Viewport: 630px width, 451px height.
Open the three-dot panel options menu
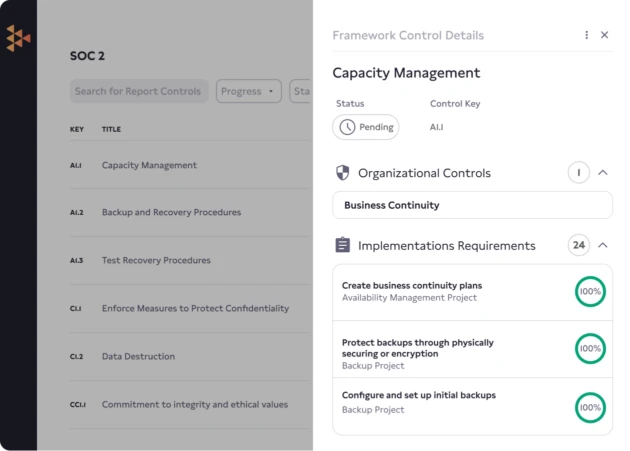(587, 35)
